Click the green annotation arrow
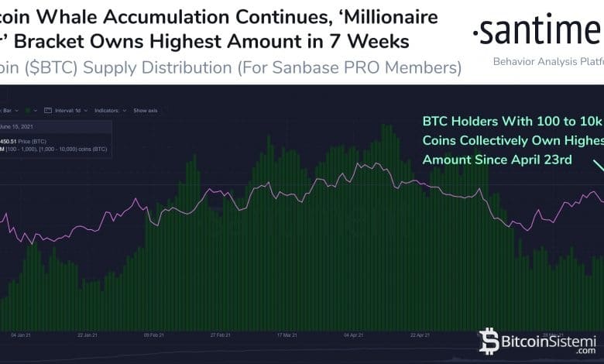This screenshot has height=364, width=604. coord(598,167)
